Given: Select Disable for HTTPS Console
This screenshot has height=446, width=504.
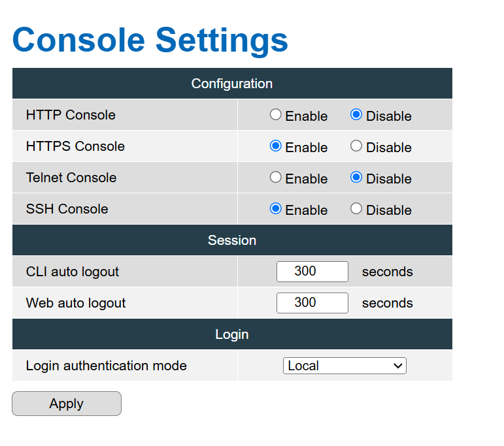Looking at the screenshot, I should (x=356, y=146).
